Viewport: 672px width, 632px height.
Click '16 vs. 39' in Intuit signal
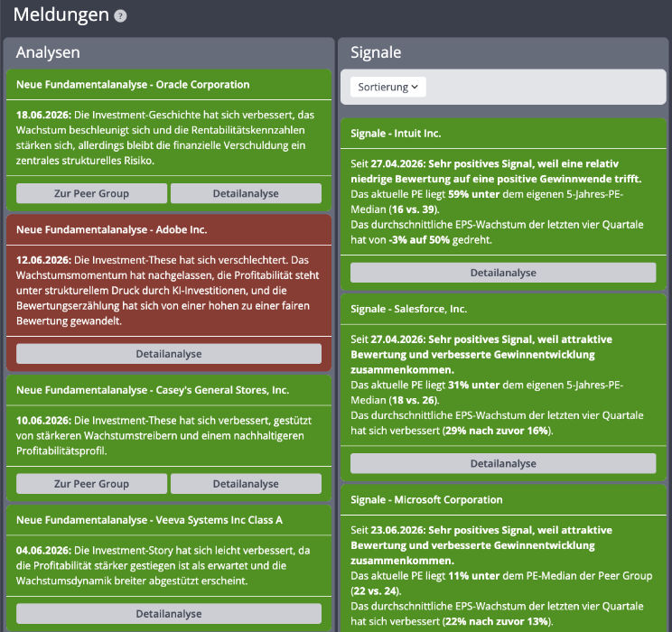tap(414, 209)
